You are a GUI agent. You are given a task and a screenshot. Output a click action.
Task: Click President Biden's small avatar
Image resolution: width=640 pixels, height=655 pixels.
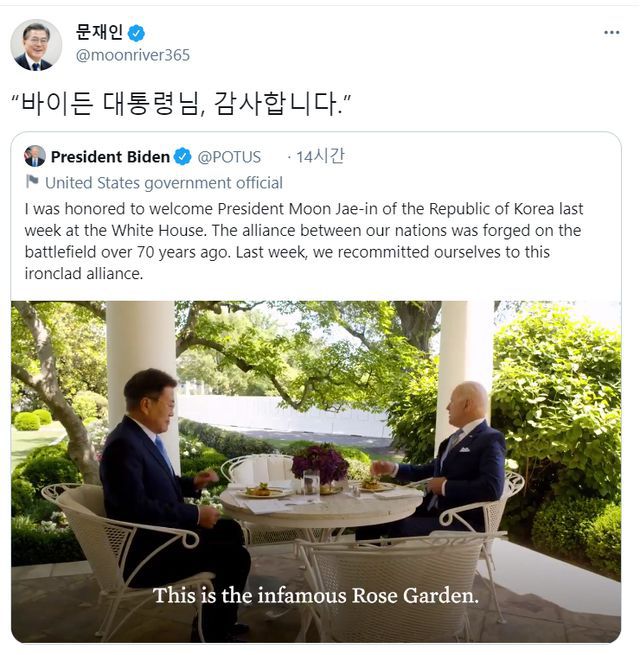click(x=35, y=156)
